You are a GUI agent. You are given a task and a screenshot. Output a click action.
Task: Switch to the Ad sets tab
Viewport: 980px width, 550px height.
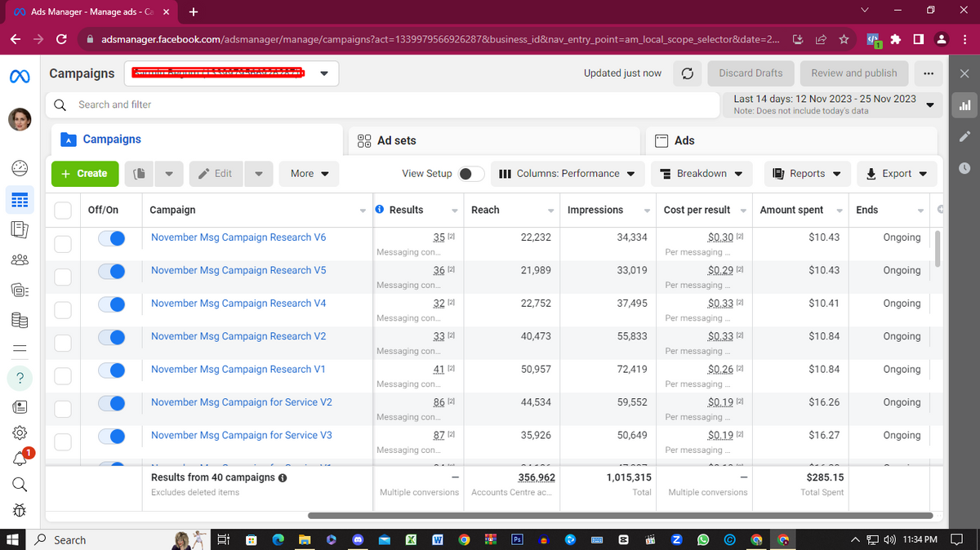coord(396,140)
